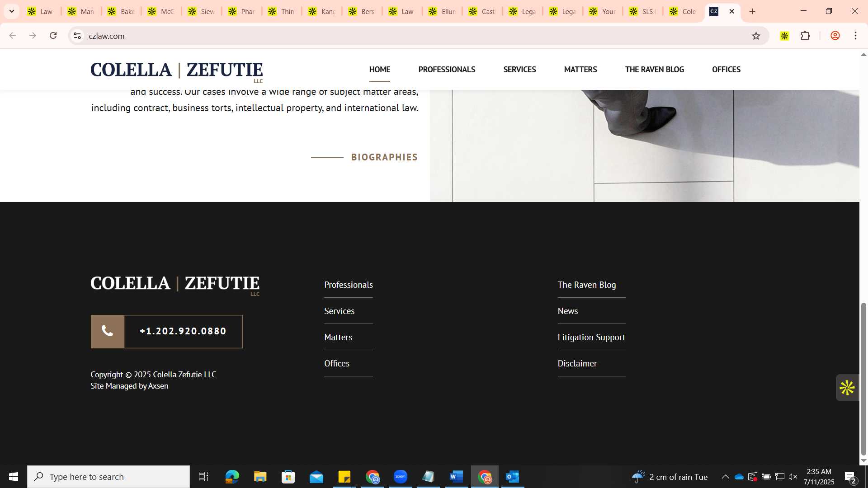This screenshot has height=488, width=868.
Task: Open footer Services link
Action: (x=339, y=311)
